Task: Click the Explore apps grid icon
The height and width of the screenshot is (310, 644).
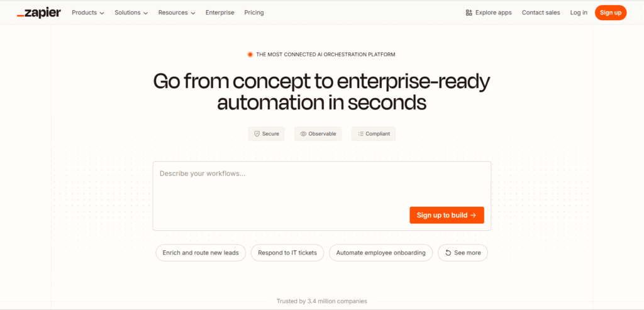Action: pos(469,13)
